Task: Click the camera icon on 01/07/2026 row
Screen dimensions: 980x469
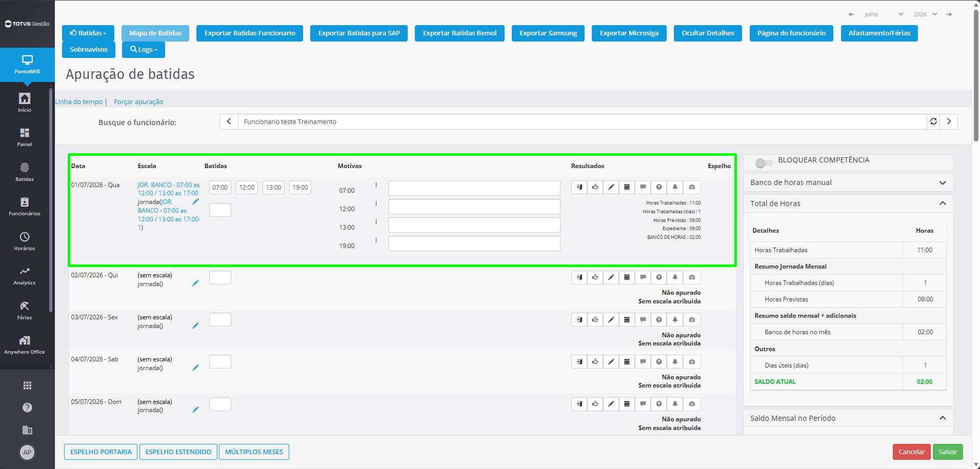Action: point(692,187)
